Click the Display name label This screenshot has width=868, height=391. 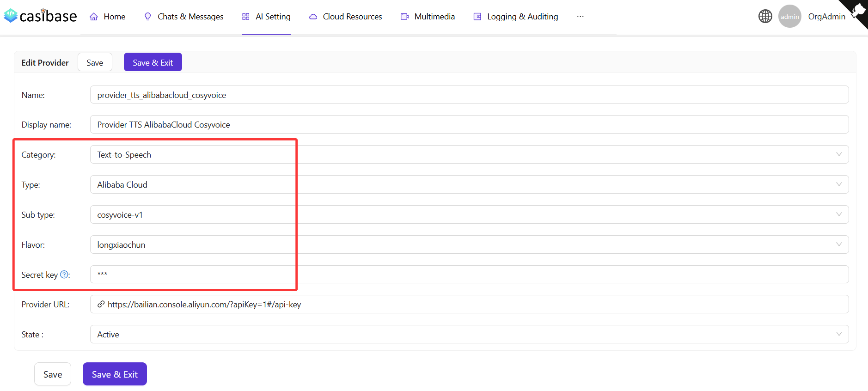pos(46,124)
